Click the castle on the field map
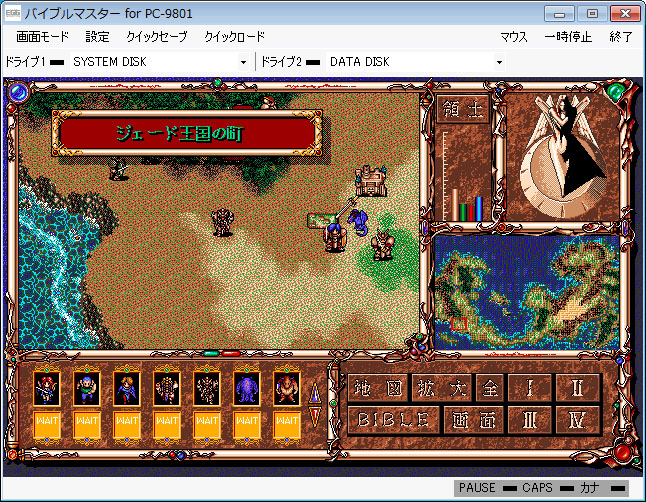The height and width of the screenshot is (502, 646). click(x=371, y=181)
